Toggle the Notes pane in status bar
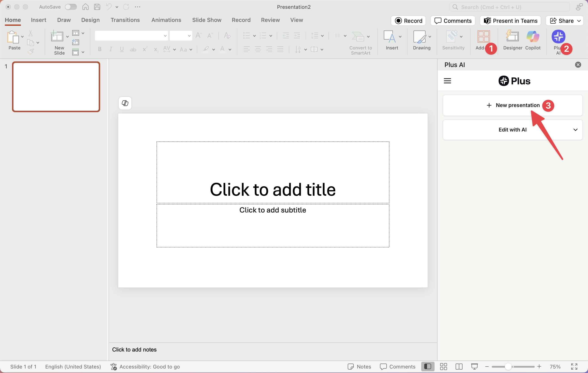This screenshot has width=588, height=373. click(x=360, y=367)
